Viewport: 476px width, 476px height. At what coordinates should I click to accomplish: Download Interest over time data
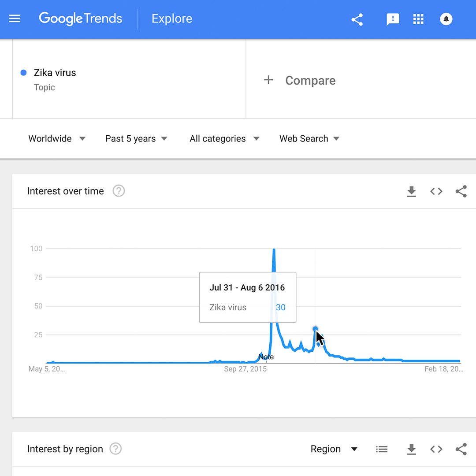pos(411,191)
